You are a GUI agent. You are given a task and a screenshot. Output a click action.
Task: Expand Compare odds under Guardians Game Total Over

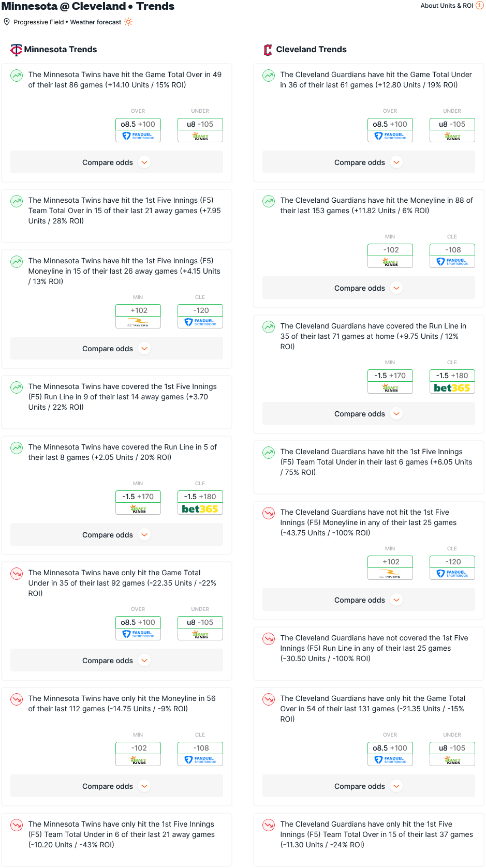point(369,786)
